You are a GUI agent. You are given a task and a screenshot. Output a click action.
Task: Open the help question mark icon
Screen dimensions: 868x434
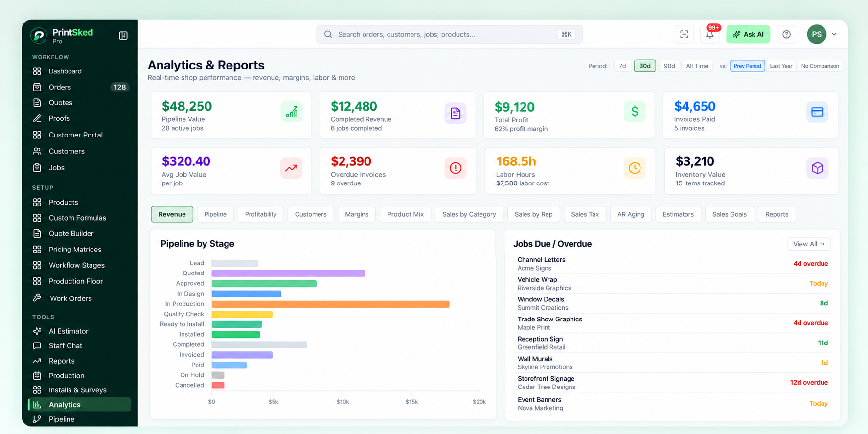[x=786, y=34]
